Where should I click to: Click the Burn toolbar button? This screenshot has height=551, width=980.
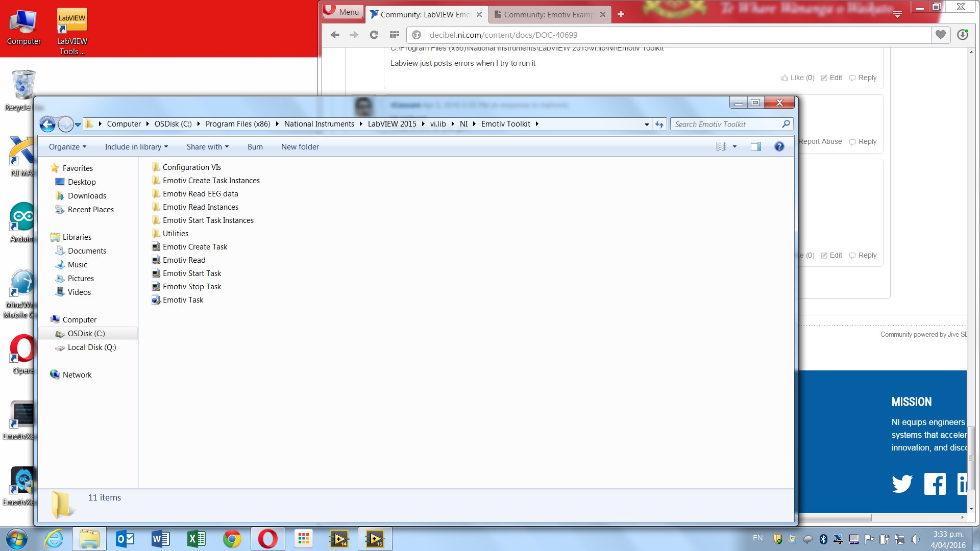[x=255, y=147]
